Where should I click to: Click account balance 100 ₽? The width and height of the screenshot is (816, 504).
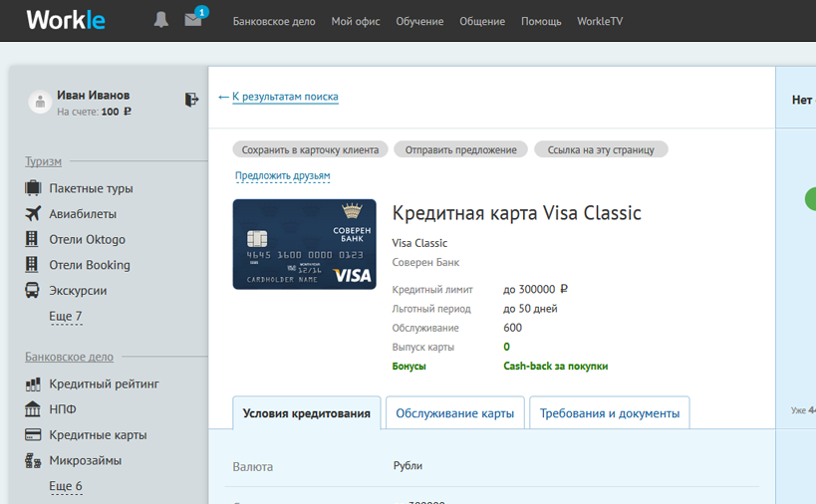click(x=116, y=112)
